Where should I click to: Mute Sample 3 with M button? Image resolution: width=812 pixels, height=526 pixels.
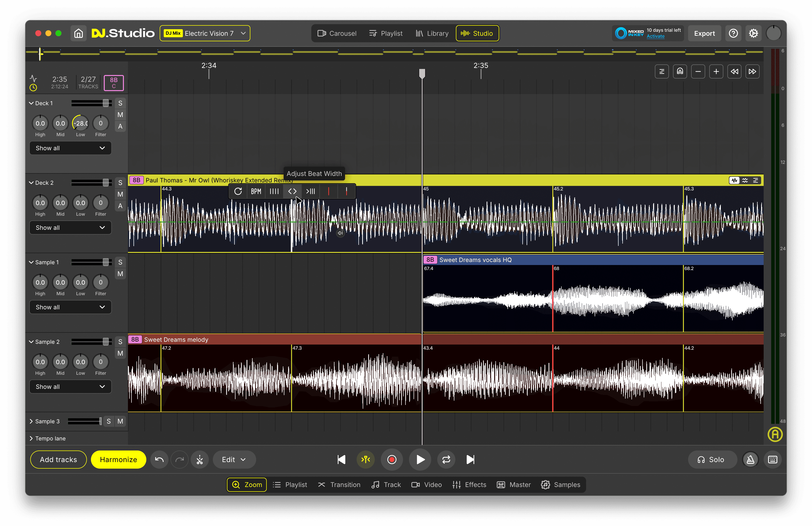(120, 421)
